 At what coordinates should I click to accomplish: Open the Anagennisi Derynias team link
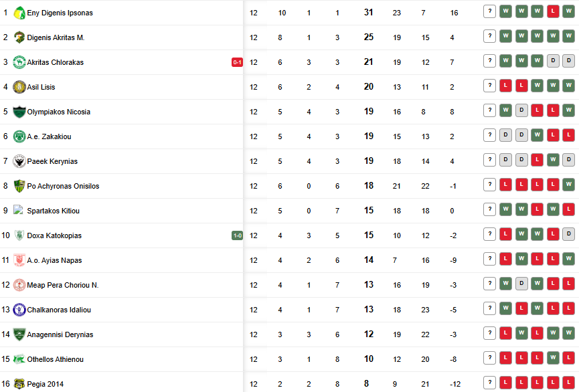click(60, 334)
